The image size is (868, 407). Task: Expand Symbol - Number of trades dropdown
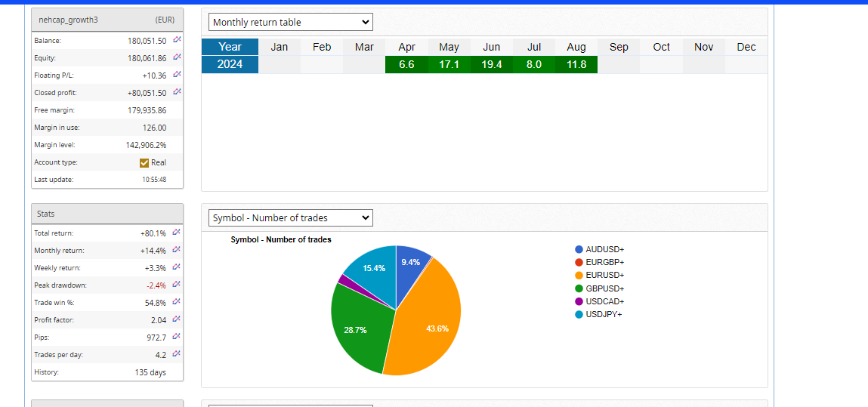point(290,217)
